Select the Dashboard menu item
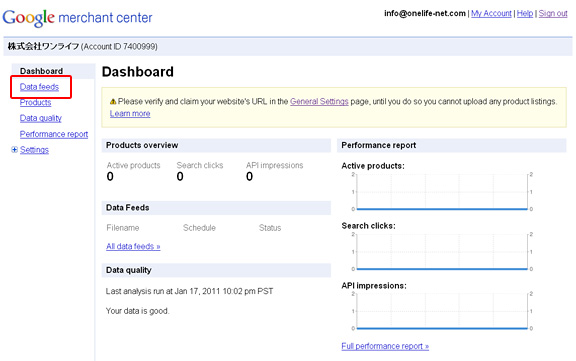The width and height of the screenshot is (576, 361). click(x=41, y=71)
